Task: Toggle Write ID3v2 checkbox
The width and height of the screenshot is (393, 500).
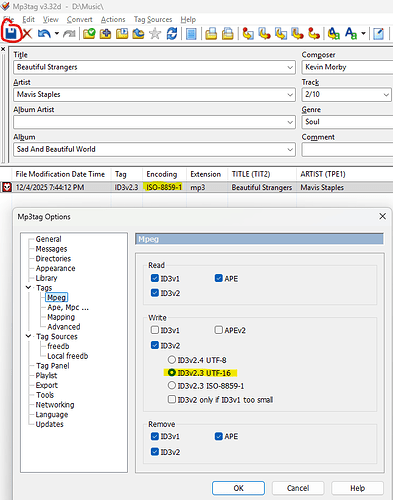Action: coord(155,345)
